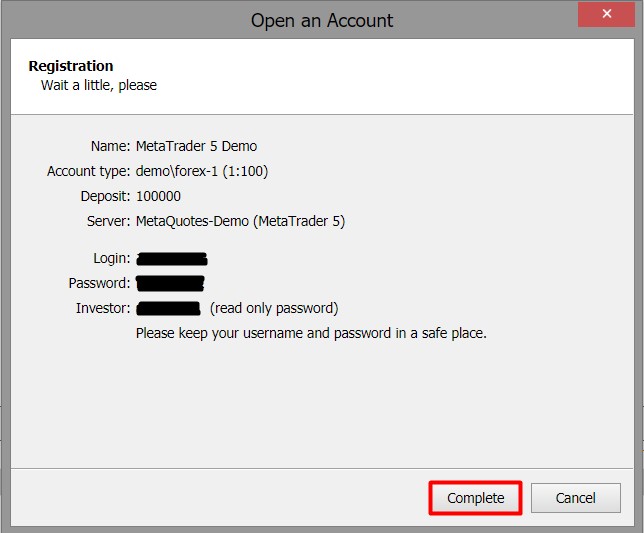Select the 'demo\forex-1 (1:100)' account type

point(202,171)
